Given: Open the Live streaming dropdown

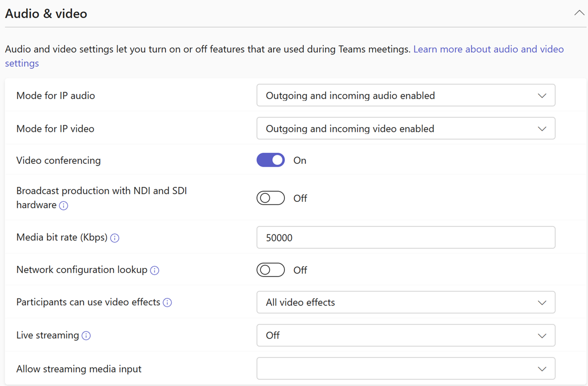Looking at the screenshot, I should pyautogui.click(x=406, y=335).
